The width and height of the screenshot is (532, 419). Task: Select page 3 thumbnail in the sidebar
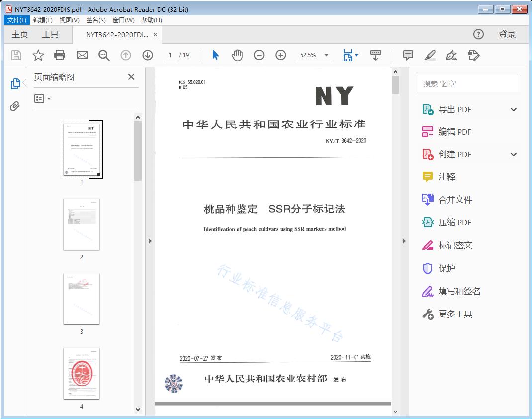82,298
